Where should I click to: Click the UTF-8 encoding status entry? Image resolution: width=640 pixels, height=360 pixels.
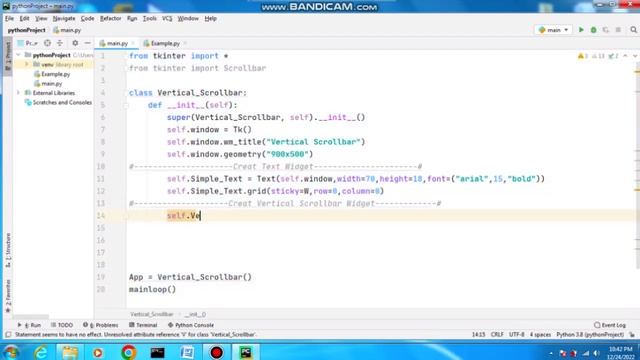517,335
